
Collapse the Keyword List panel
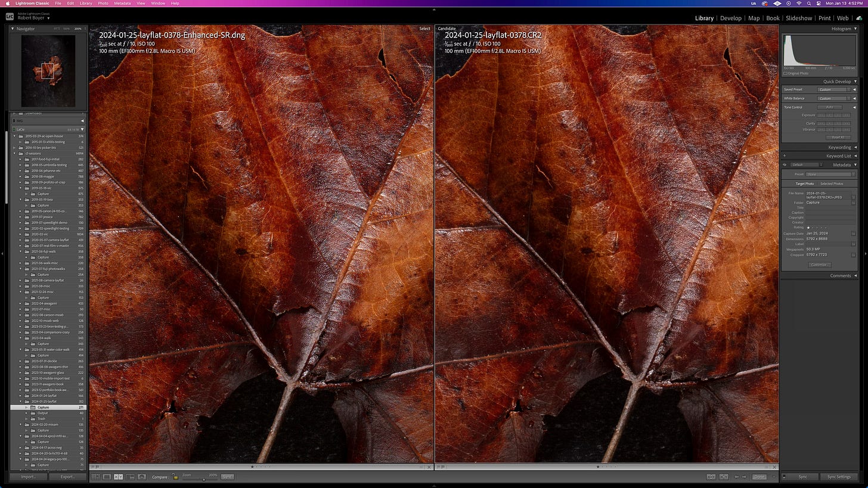(855, 156)
